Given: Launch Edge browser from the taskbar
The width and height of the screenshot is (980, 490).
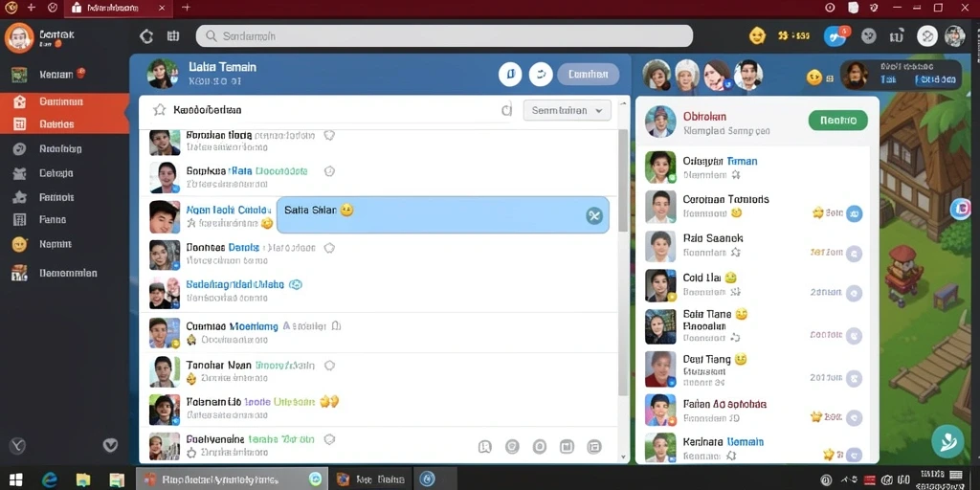Looking at the screenshot, I should click(50, 479).
